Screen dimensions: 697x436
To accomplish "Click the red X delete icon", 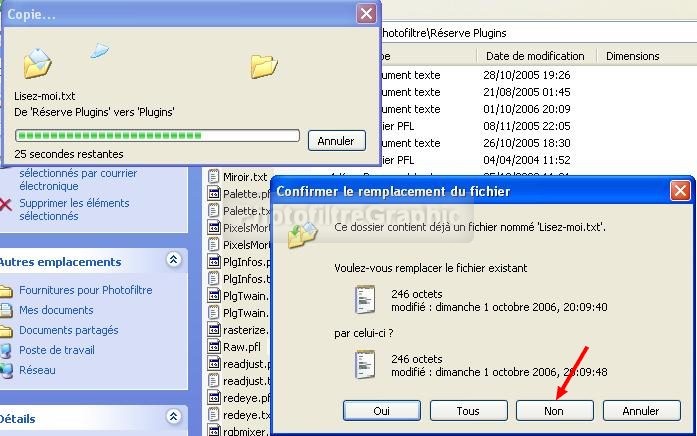I will click(6, 204).
